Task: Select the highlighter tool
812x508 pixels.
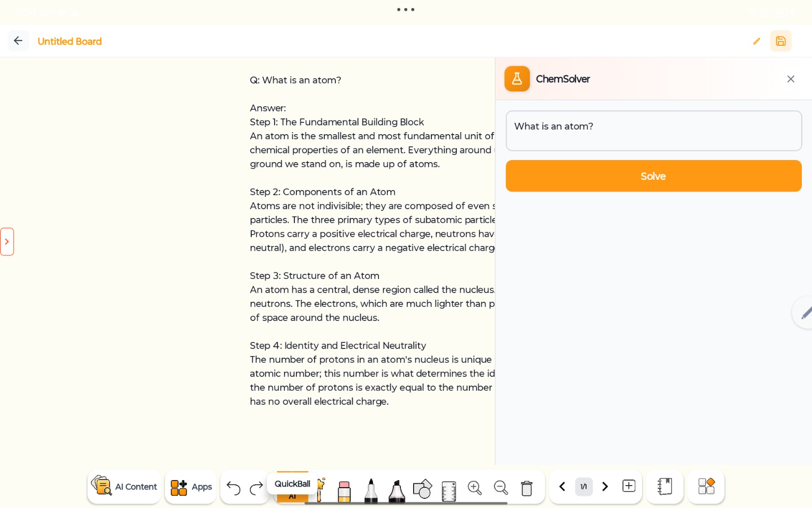Action: pyautogui.click(x=396, y=491)
